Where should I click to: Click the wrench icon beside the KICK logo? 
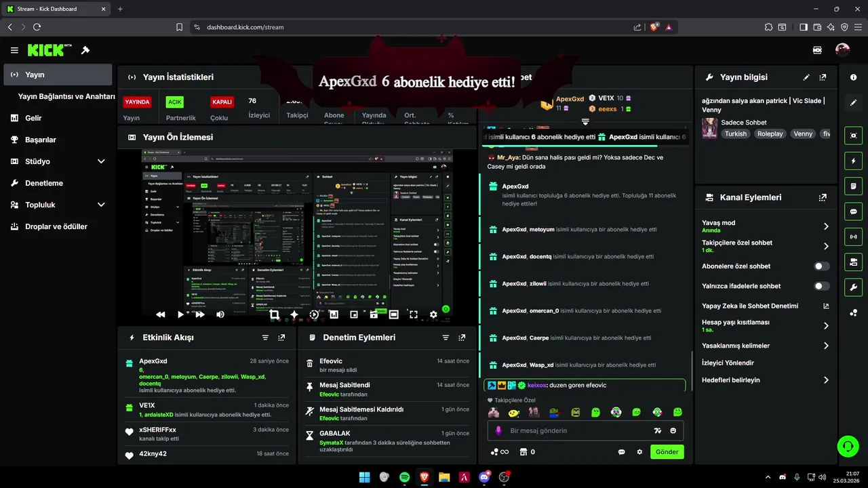(x=85, y=50)
